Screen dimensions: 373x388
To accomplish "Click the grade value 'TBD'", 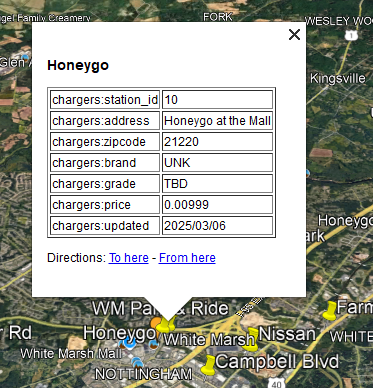I will tap(217, 184).
